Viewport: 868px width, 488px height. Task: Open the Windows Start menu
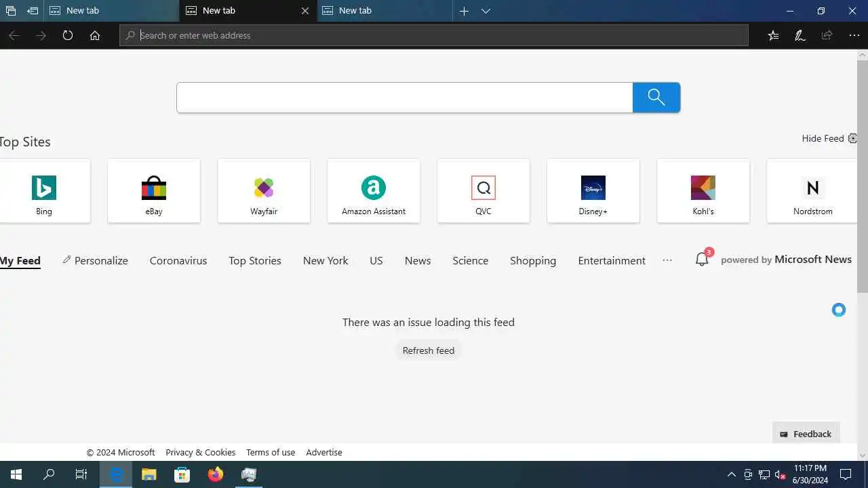[16, 474]
